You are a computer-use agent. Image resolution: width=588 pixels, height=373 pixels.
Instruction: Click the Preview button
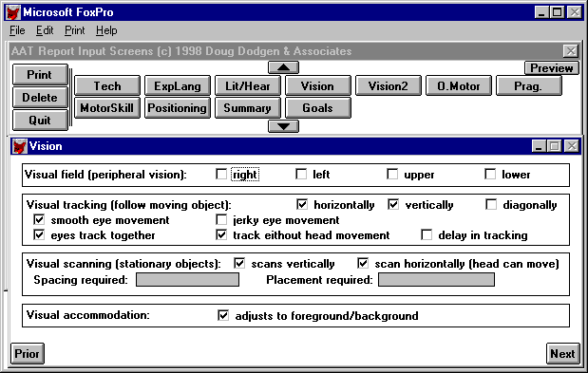[x=551, y=68]
